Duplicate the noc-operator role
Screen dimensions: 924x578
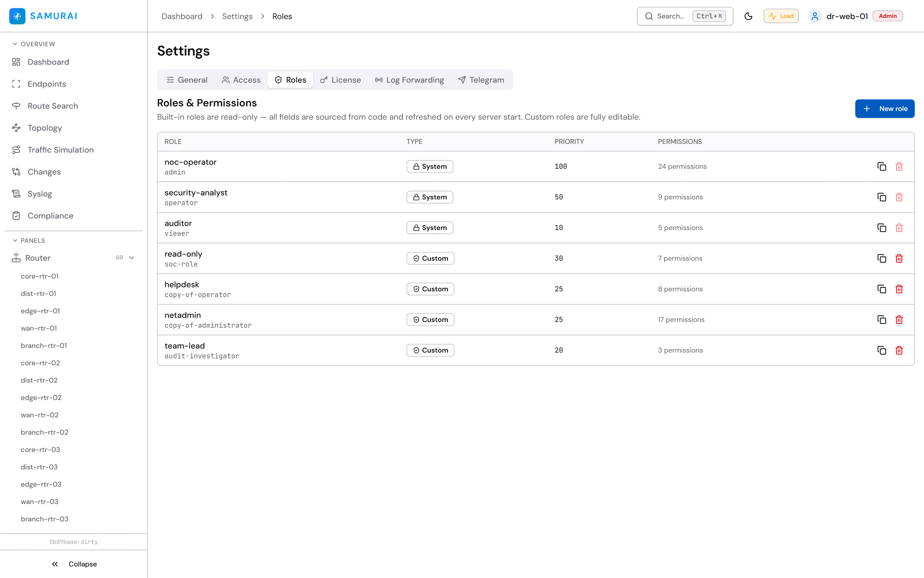tap(882, 166)
